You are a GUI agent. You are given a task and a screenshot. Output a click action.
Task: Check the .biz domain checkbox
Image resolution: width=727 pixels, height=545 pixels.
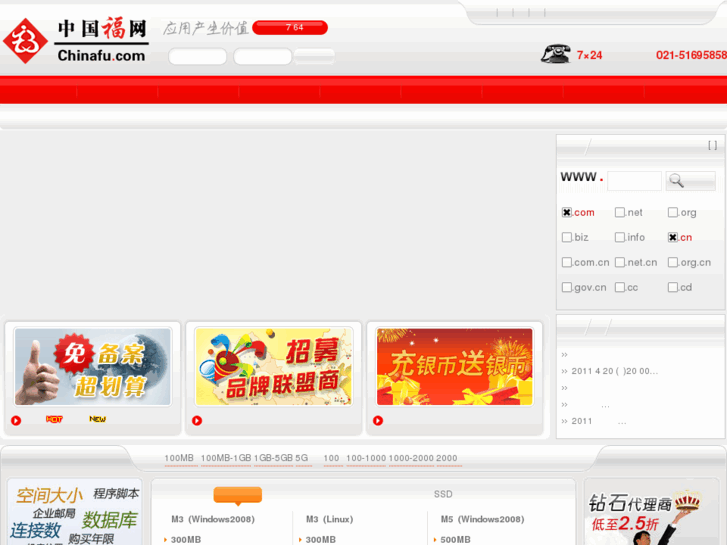pyautogui.click(x=567, y=237)
